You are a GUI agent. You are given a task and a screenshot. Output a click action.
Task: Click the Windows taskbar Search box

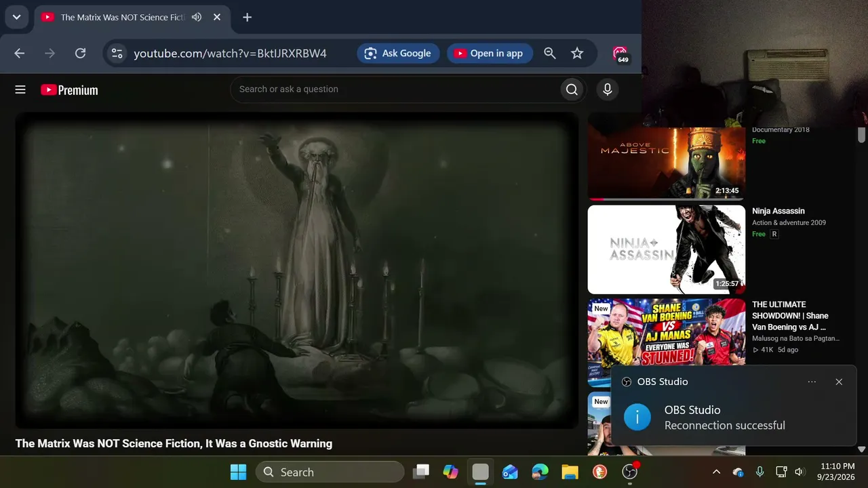330,472
